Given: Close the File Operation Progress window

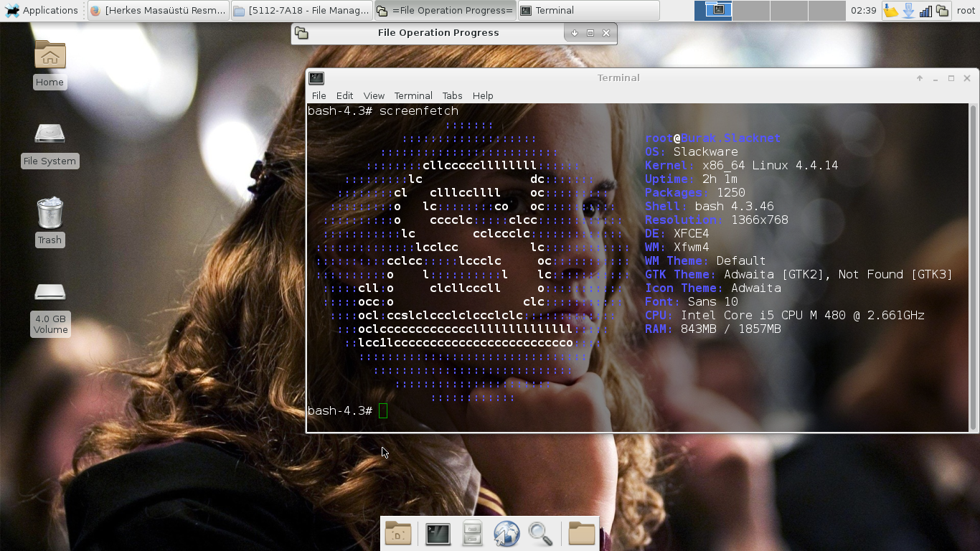Looking at the screenshot, I should [x=606, y=33].
